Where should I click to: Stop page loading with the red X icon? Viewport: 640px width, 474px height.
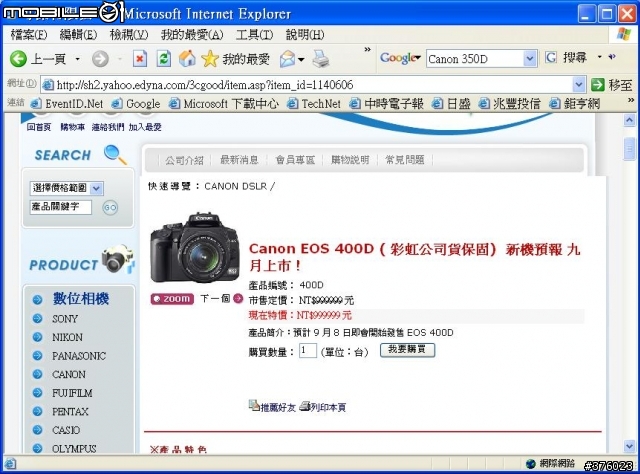[x=140, y=59]
